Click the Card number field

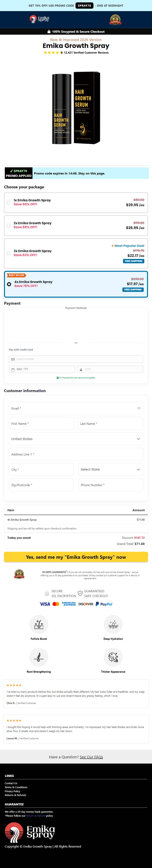click(76, 359)
